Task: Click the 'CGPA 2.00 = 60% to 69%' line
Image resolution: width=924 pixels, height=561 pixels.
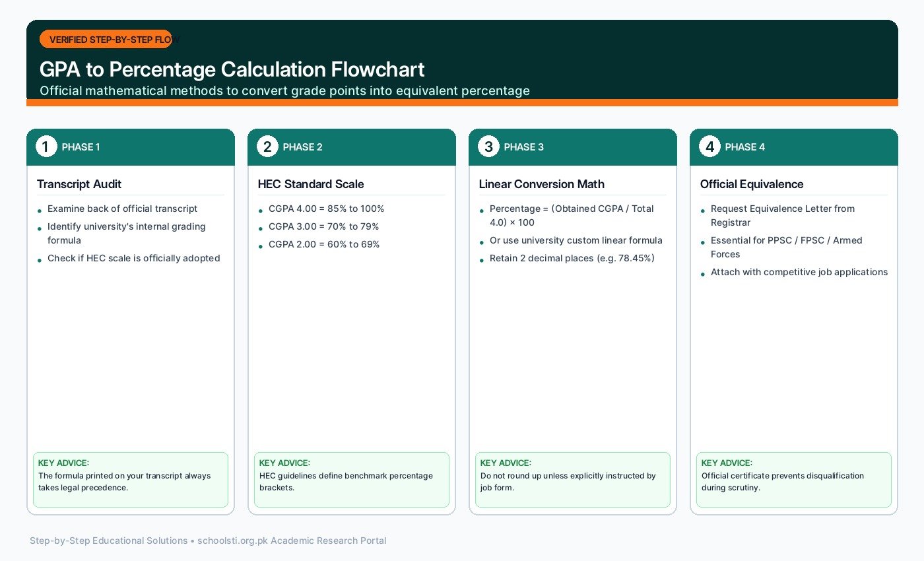Action: (323, 244)
